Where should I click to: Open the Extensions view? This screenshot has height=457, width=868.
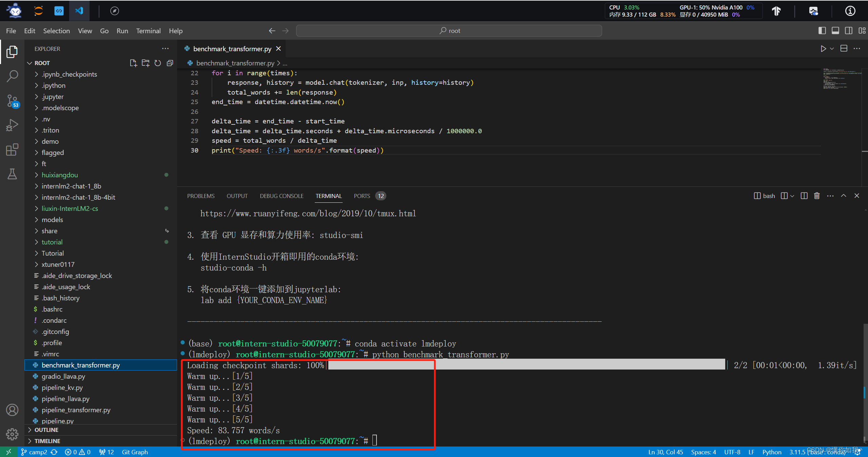click(x=12, y=150)
